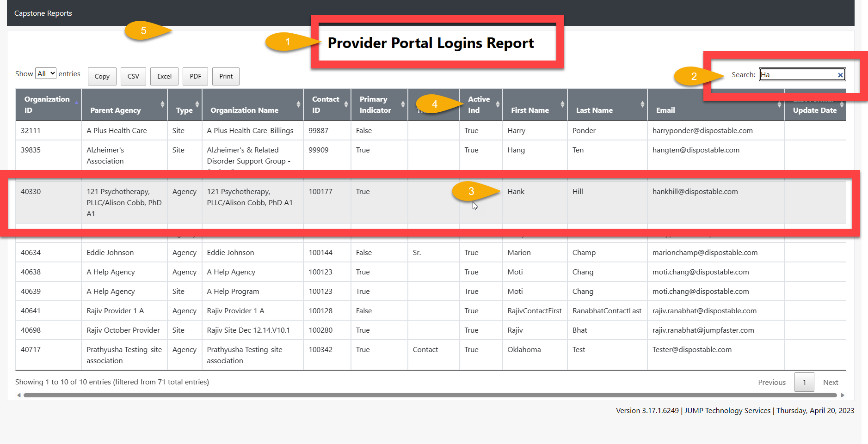Sort by First Name sort arrows

(562, 104)
